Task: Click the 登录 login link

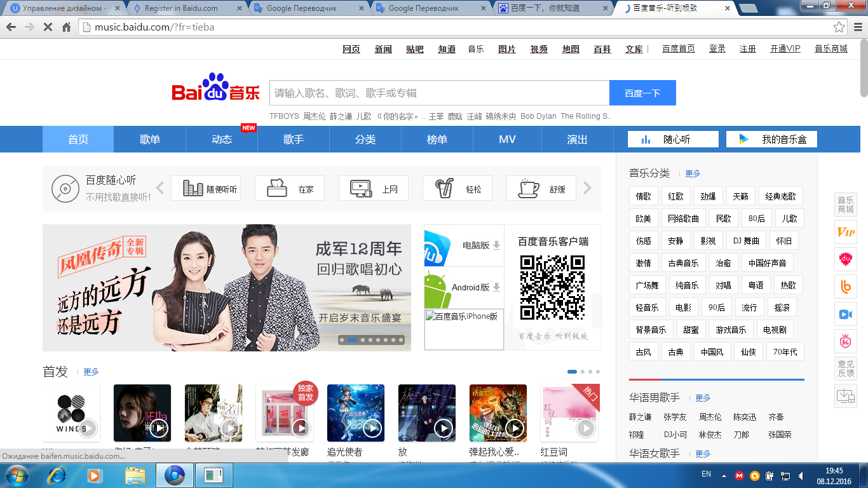Action: point(717,49)
